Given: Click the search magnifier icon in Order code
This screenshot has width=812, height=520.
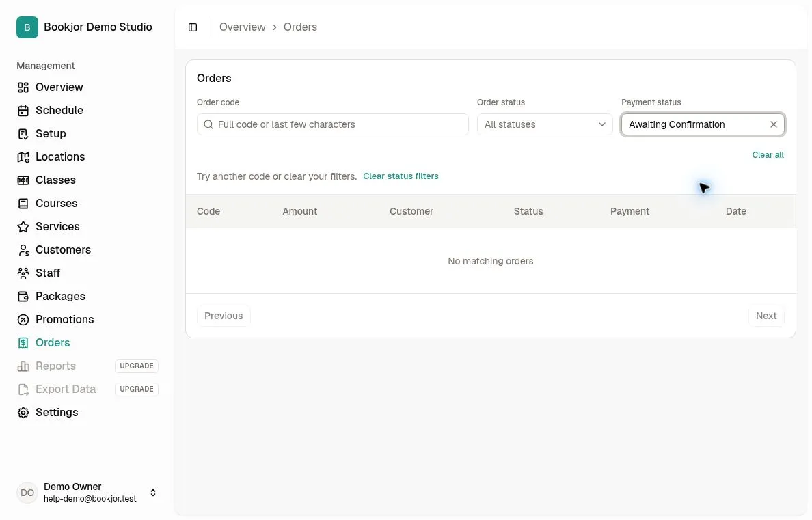Looking at the screenshot, I should point(208,125).
